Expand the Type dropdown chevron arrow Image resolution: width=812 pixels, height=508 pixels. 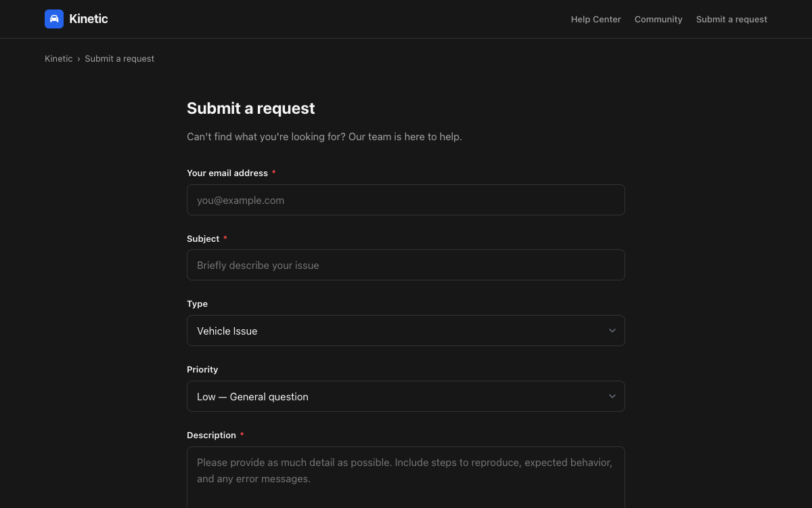click(612, 331)
